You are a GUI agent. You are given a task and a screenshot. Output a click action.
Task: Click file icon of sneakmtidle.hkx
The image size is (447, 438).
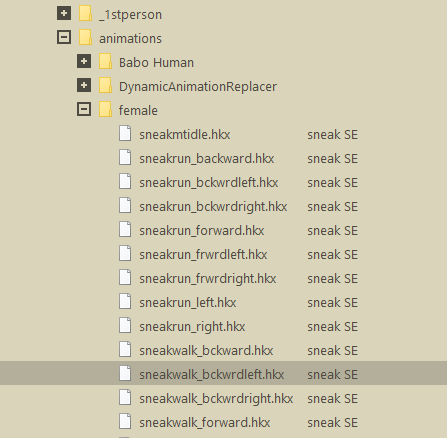tap(125, 134)
